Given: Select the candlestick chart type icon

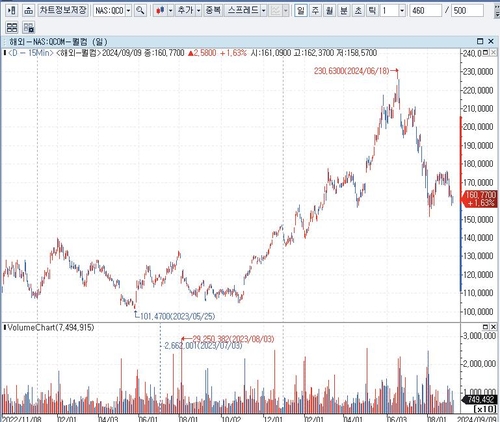Looking at the screenshot, I should pyautogui.click(x=161, y=11).
